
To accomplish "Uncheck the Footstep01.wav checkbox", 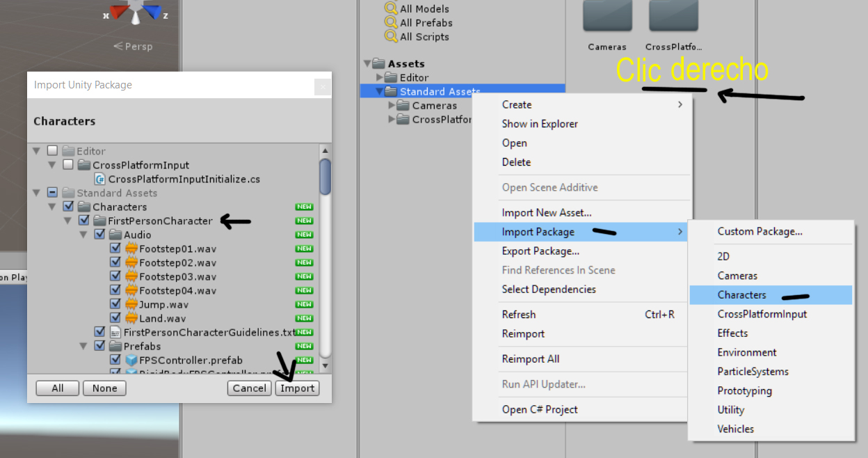I will 115,248.
